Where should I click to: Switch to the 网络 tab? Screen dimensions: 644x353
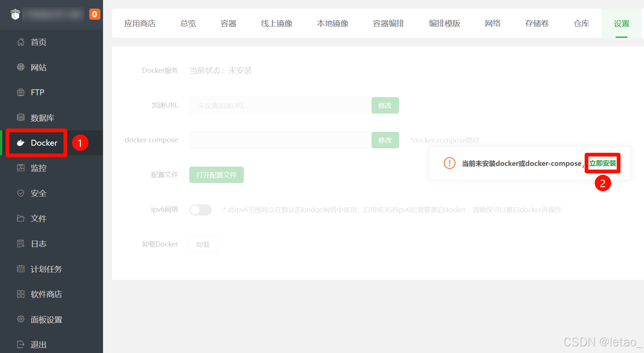pyautogui.click(x=493, y=24)
